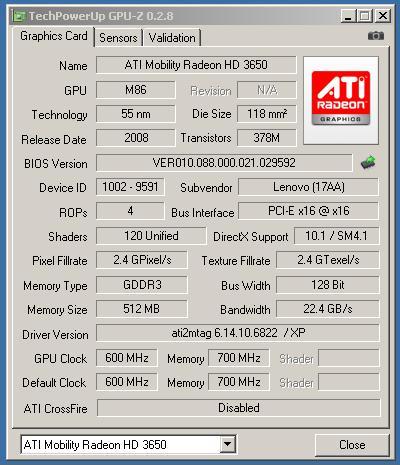Click the Name field showing Radeon HD 3650
Image resolution: width=400 pixels, height=465 pixels.
(x=196, y=65)
